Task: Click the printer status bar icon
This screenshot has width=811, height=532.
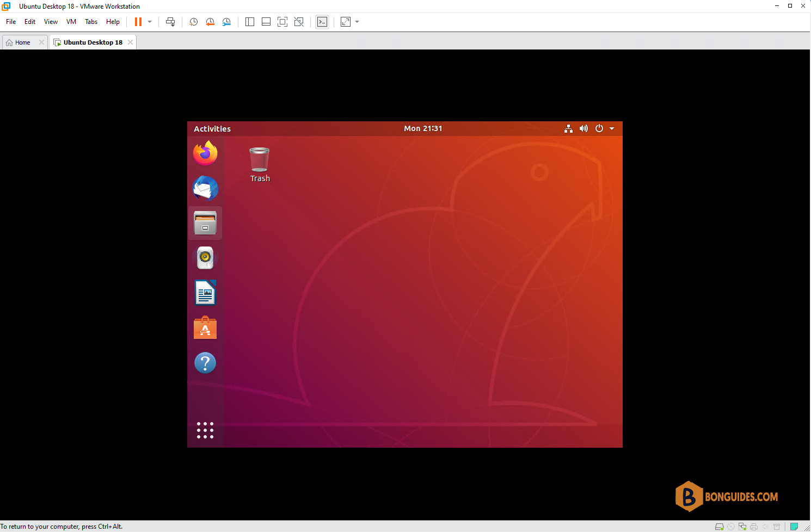Action: (754, 527)
